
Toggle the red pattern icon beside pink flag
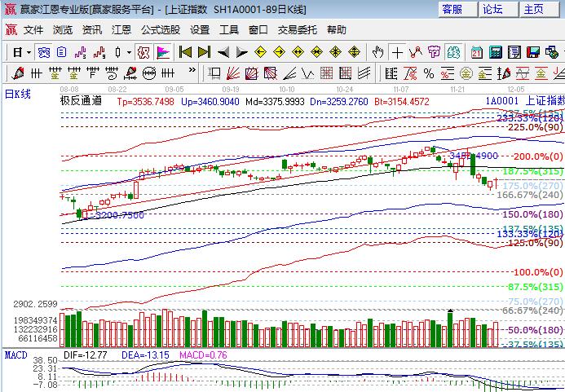(143, 52)
